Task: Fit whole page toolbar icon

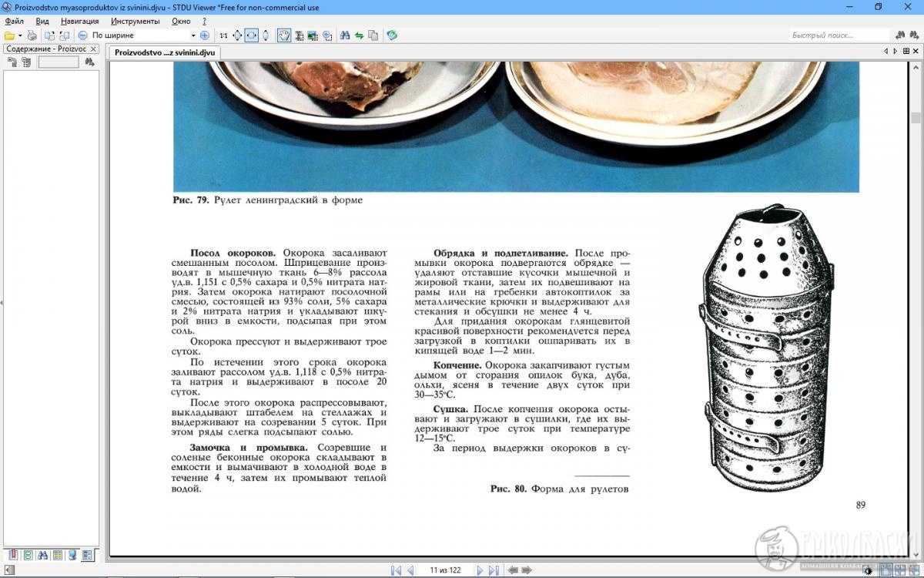Action: click(237, 35)
